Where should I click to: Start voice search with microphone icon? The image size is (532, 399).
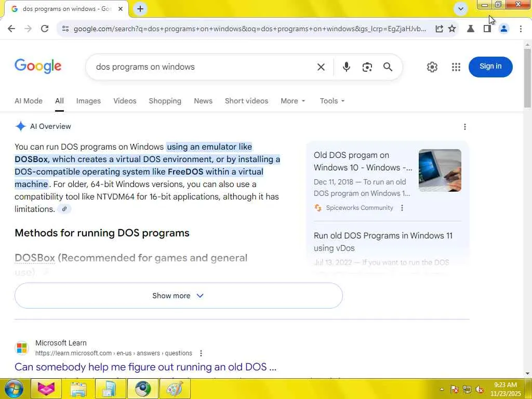click(346, 67)
